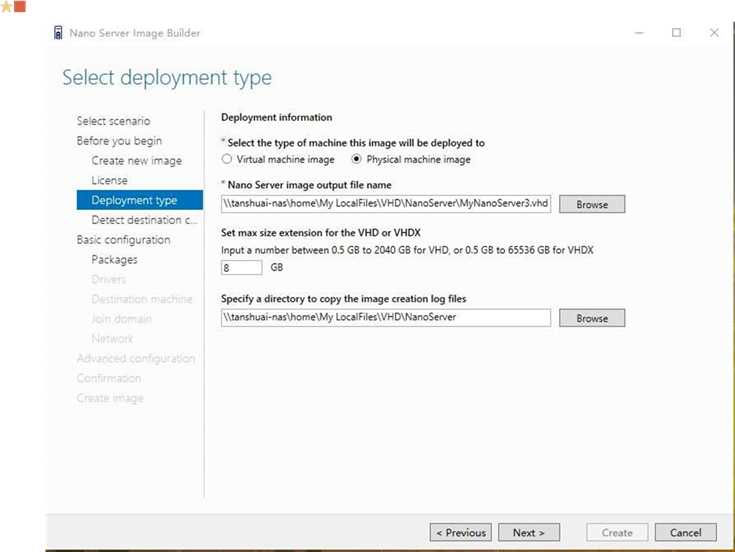
Task: Click the star icon in top-left corner
Action: (x=6, y=7)
